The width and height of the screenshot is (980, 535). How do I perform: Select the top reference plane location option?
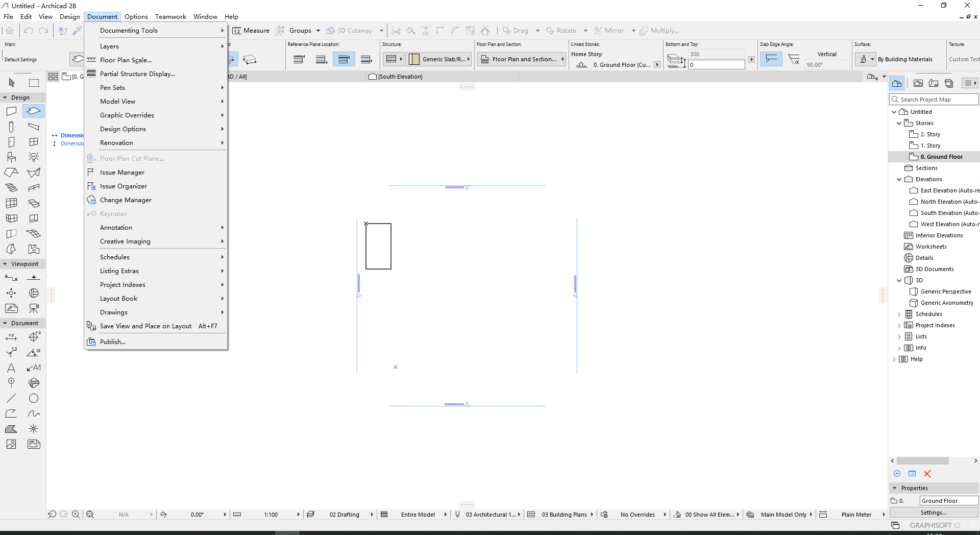point(300,59)
